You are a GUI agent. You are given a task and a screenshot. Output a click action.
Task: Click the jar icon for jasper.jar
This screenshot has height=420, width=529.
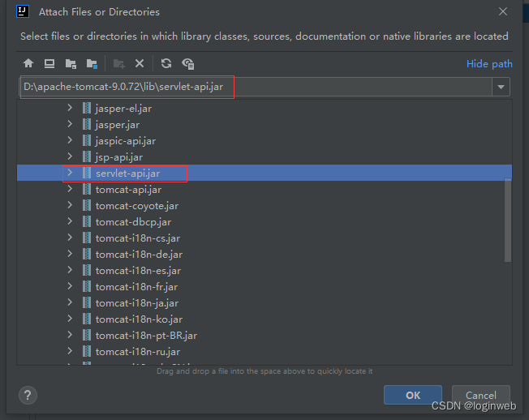pos(87,124)
